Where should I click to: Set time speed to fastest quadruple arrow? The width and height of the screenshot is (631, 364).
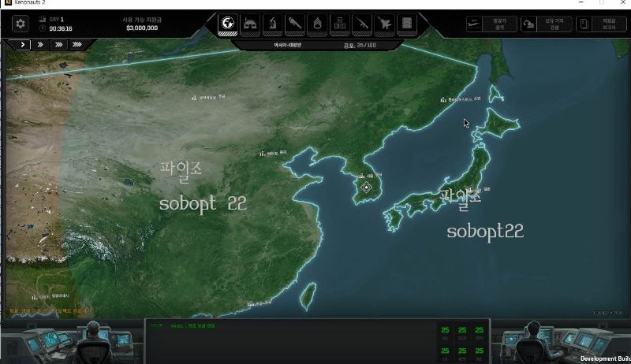pos(77,45)
